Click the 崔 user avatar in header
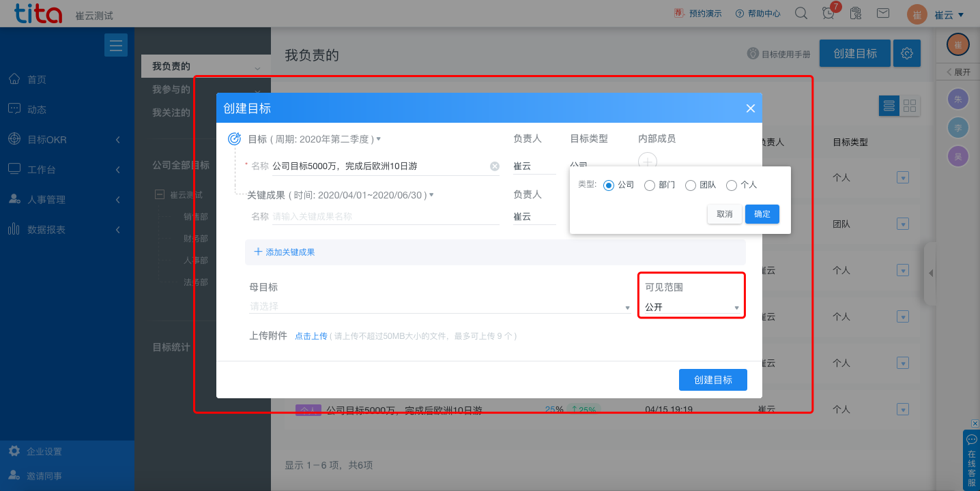Image resolution: width=980 pixels, height=491 pixels. point(917,14)
